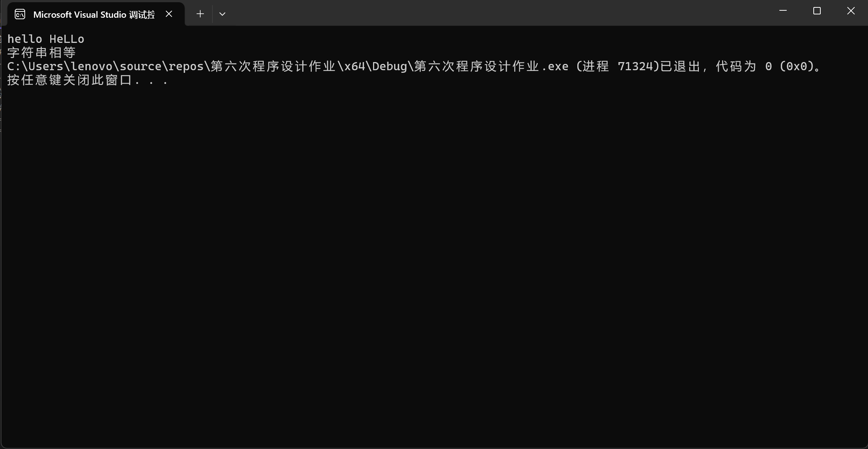This screenshot has height=449, width=868.
Task: Click the process ID 71324
Action: tap(635, 66)
